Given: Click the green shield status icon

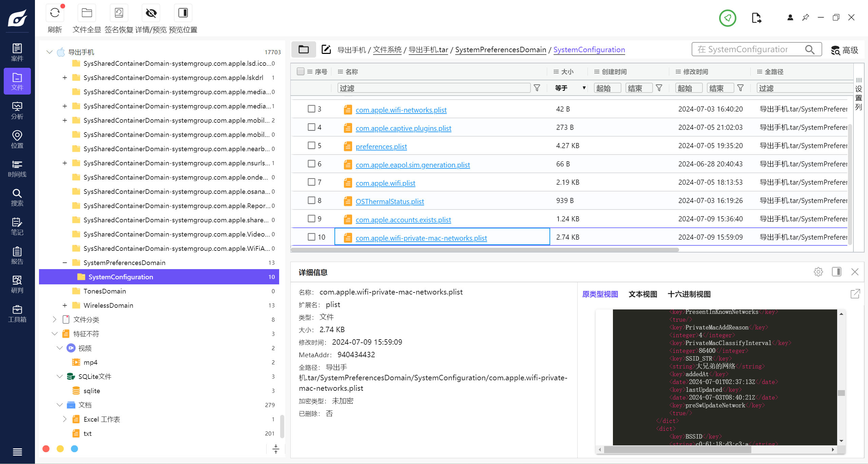Looking at the screenshot, I should [x=727, y=18].
